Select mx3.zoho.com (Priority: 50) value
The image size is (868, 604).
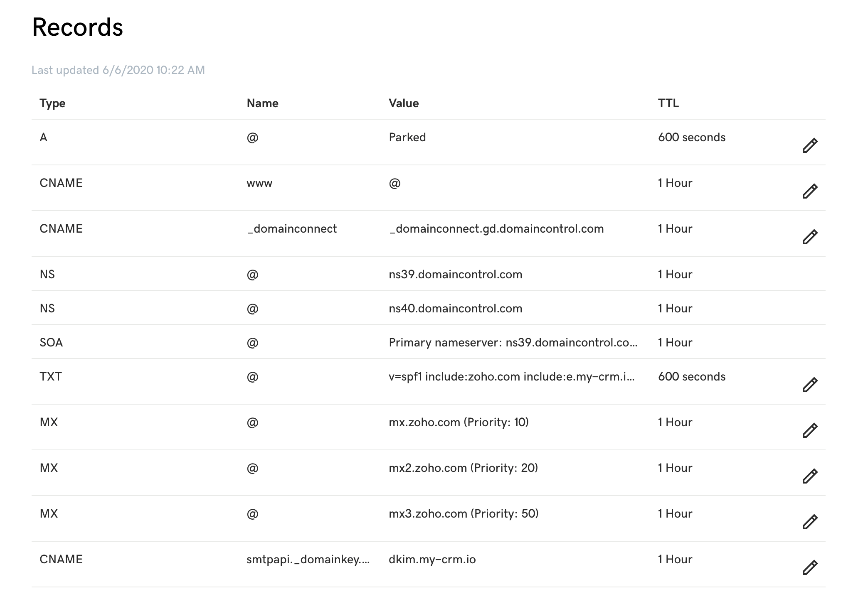(464, 514)
